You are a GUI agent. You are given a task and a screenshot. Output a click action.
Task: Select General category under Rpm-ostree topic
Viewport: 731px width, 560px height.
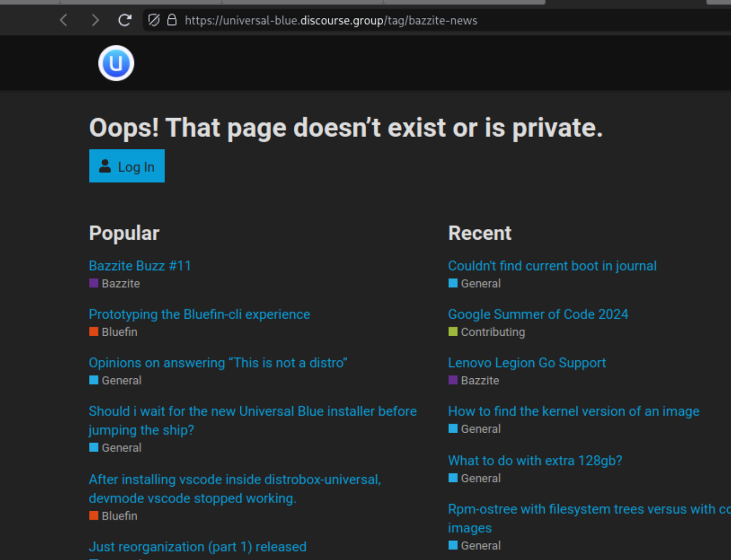pos(475,546)
